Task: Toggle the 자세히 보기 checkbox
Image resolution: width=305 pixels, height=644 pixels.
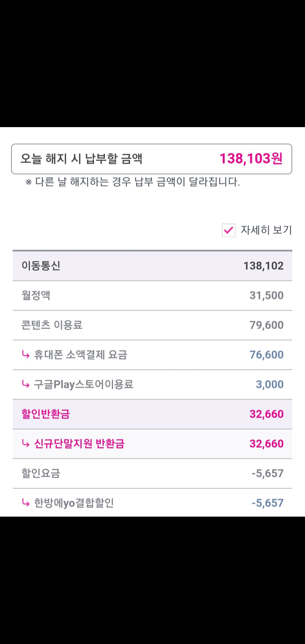Action: [228, 230]
